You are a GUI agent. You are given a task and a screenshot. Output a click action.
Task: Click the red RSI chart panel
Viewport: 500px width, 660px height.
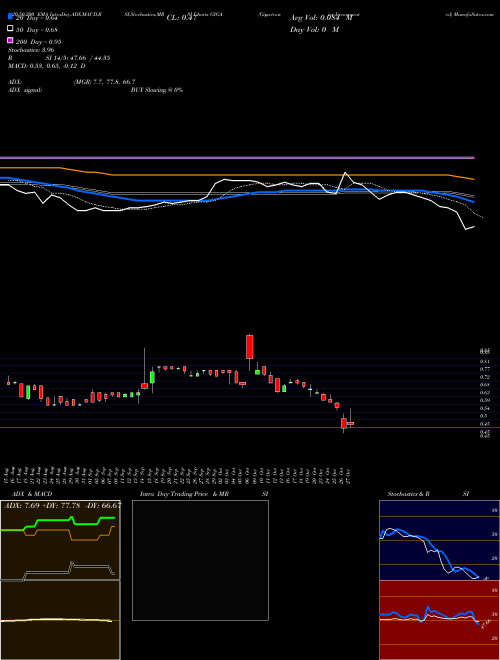click(439, 620)
